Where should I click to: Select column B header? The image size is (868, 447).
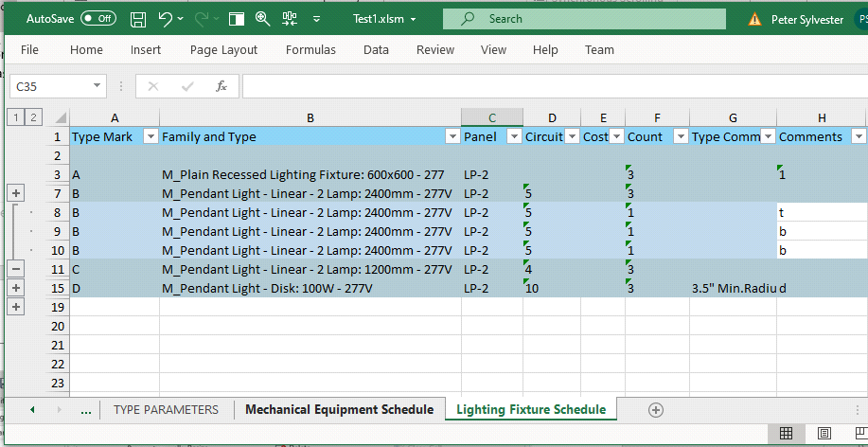(x=310, y=117)
